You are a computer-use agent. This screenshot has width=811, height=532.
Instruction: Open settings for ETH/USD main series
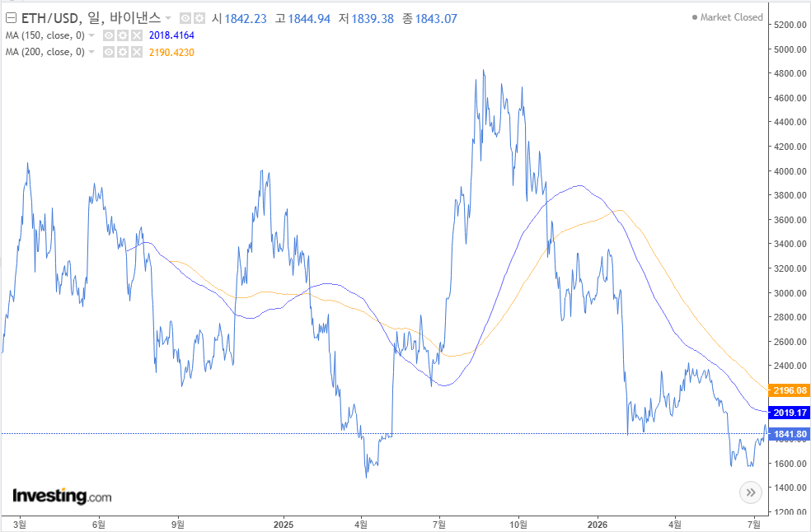[x=199, y=19]
